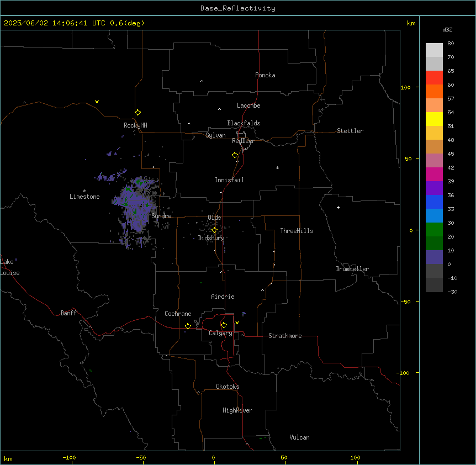Click the Blackfalds city label
This screenshot has width=476, height=465.
pyautogui.click(x=244, y=123)
